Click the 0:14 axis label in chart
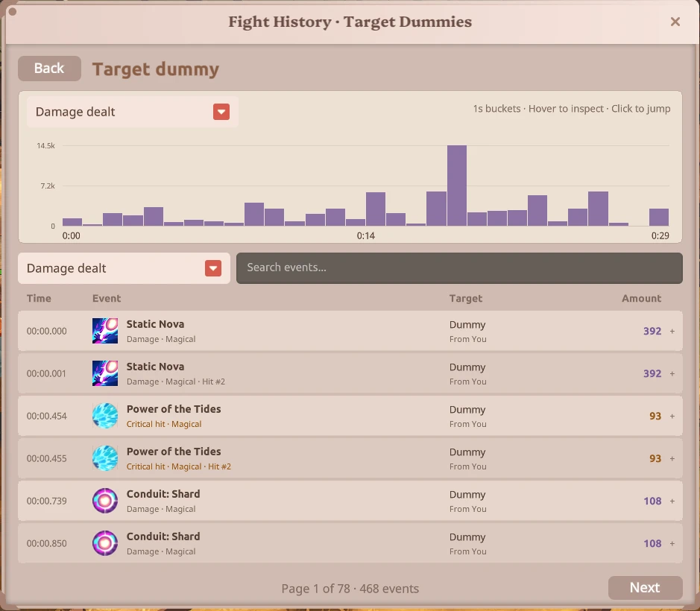Screen dimensions: 700x611 pos(365,235)
